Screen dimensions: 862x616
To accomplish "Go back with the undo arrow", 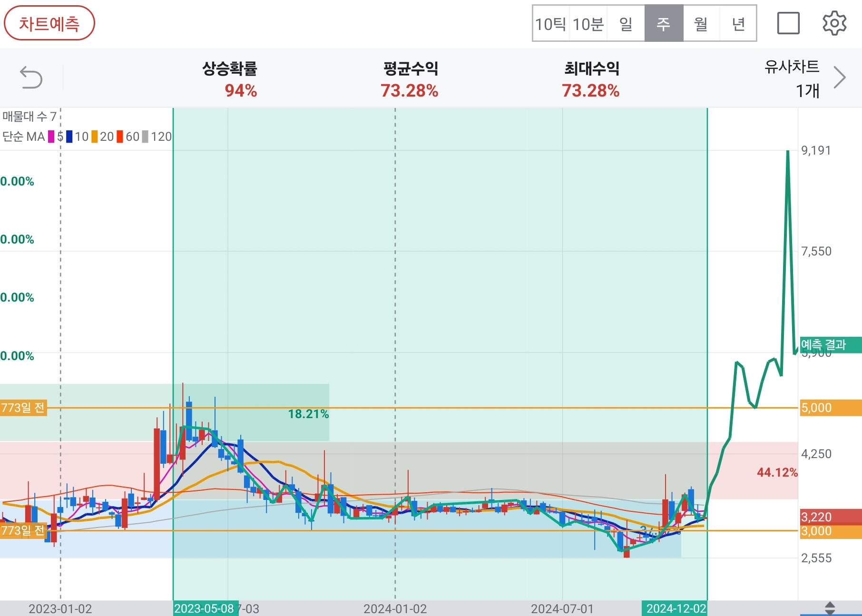I will [x=31, y=78].
